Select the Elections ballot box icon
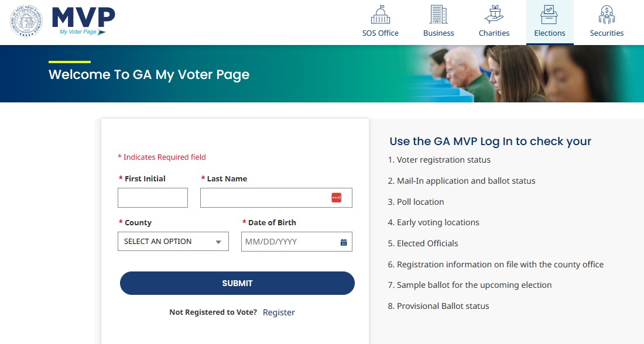The width and height of the screenshot is (644, 344). 549,15
